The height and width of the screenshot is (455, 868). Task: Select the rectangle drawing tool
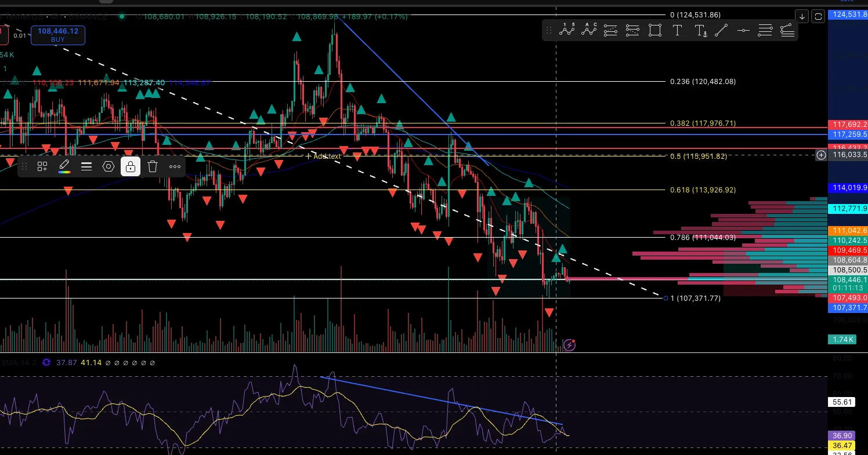point(655,31)
